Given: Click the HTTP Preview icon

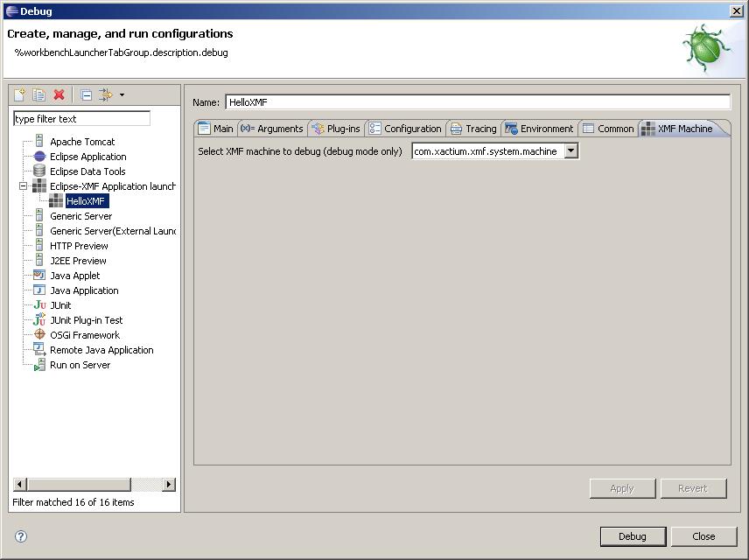Looking at the screenshot, I should point(39,246).
